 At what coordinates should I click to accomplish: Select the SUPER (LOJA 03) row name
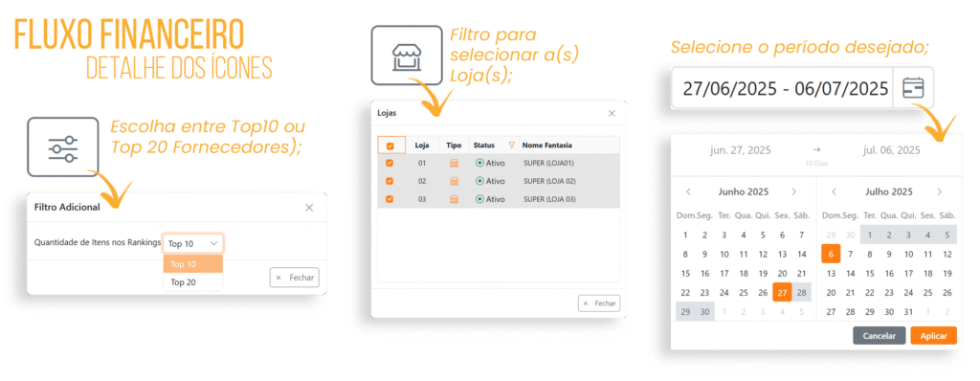point(550,199)
